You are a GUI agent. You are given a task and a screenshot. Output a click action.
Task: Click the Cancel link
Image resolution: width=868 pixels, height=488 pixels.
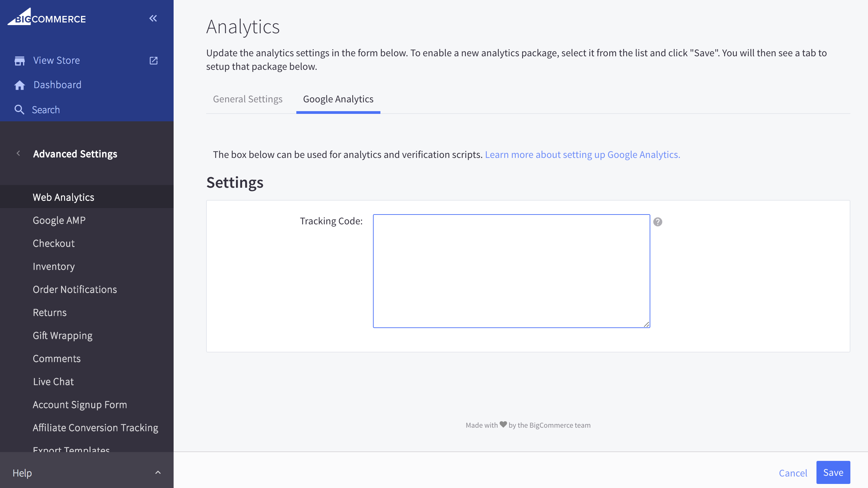coord(793,473)
